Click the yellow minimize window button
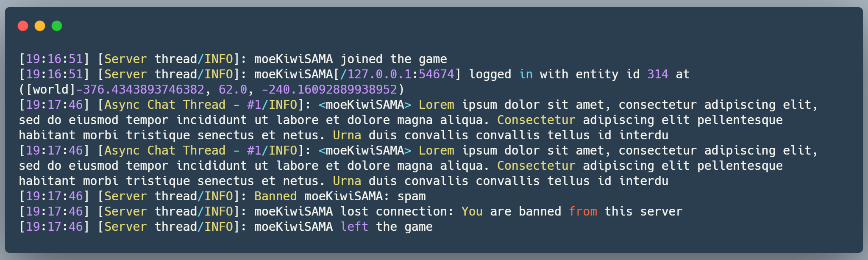 click(40, 26)
